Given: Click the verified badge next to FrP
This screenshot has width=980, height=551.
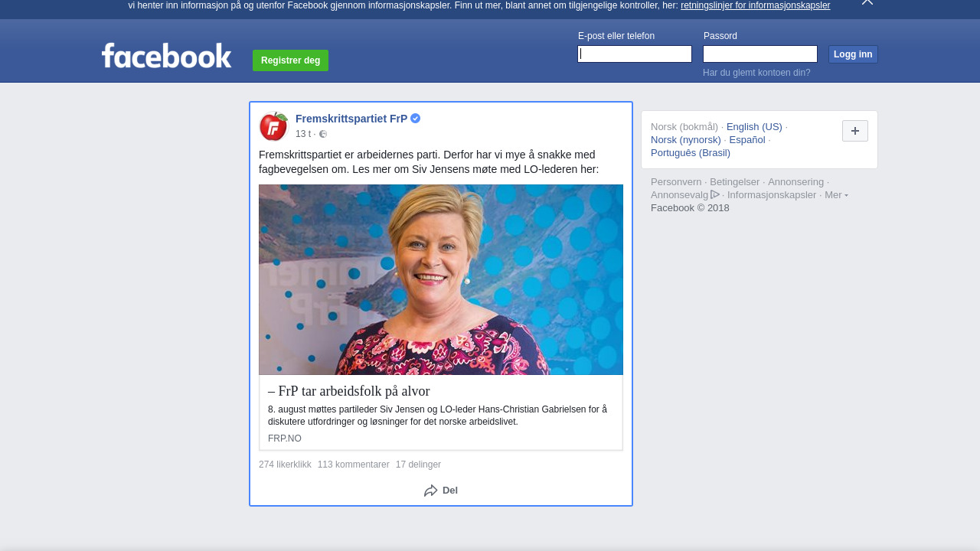Looking at the screenshot, I should (415, 119).
